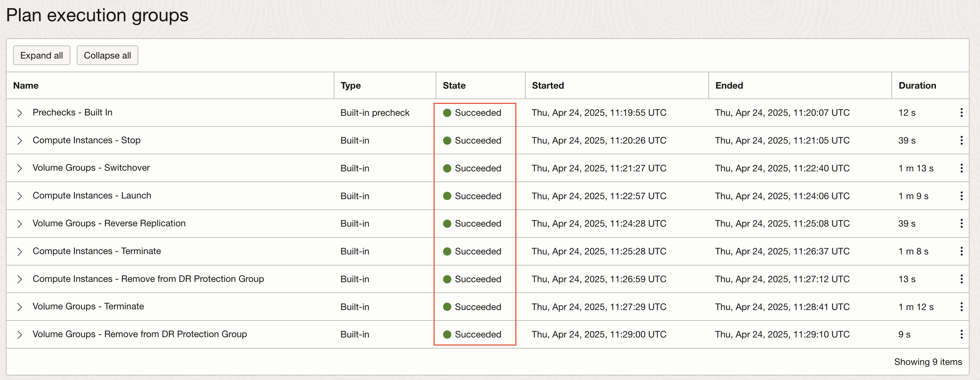This screenshot has height=380, width=980.
Task: Sort by the Duration column header
Action: 917,85
